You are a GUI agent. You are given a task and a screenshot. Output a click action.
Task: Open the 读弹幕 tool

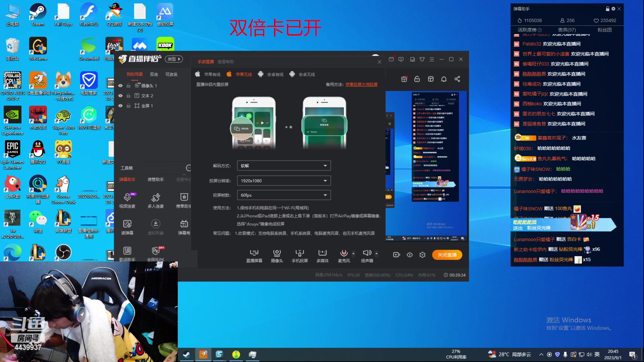tap(127, 227)
